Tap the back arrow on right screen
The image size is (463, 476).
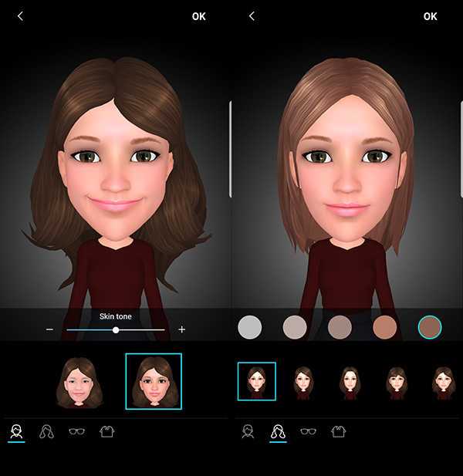[252, 16]
